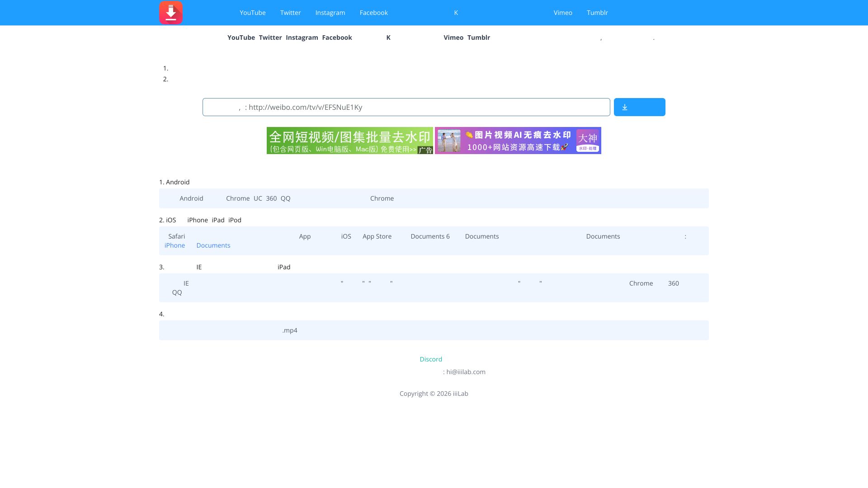Open the purple AI watermark removal ad banner

(x=518, y=141)
